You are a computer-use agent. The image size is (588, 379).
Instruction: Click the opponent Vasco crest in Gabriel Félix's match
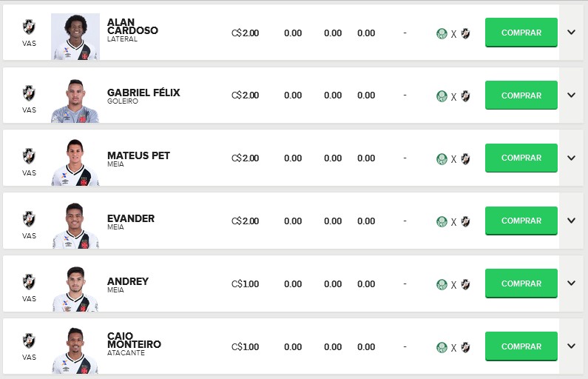pyautogui.click(x=465, y=95)
